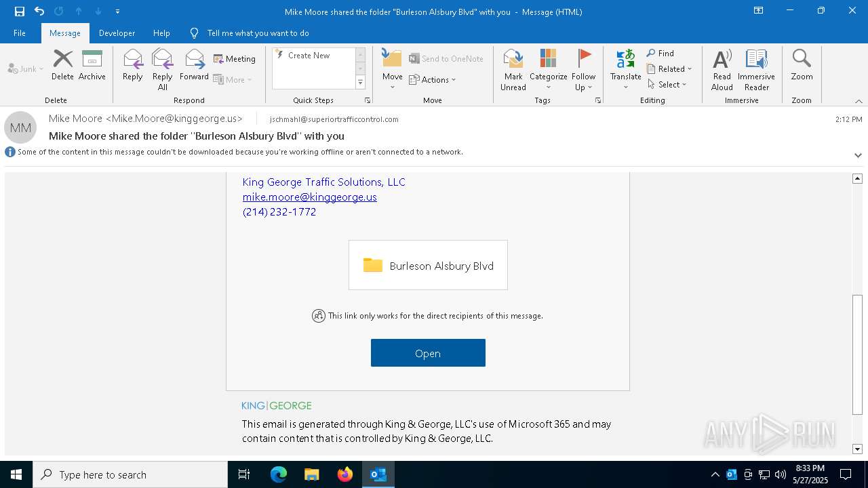Expand the Quick Steps gallery
This screenshot has width=868, height=488.
coord(361,83)
